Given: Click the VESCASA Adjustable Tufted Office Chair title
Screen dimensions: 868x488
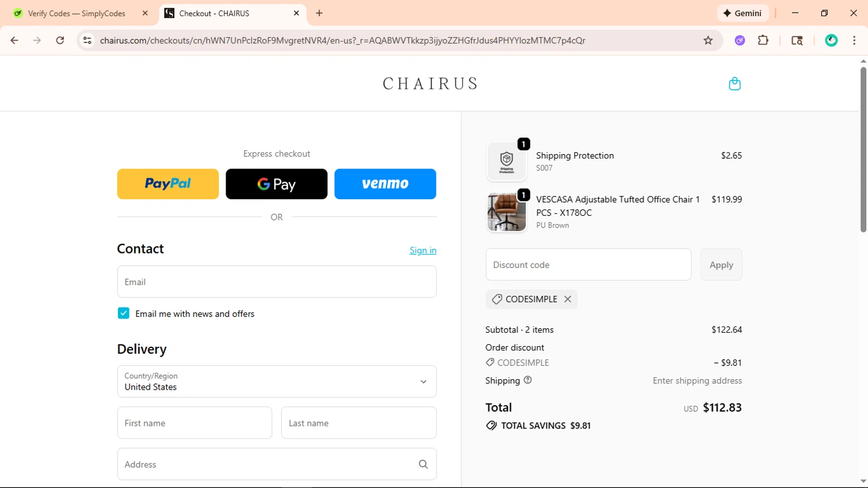Looking at the screenshot, I should pos(618,206).
